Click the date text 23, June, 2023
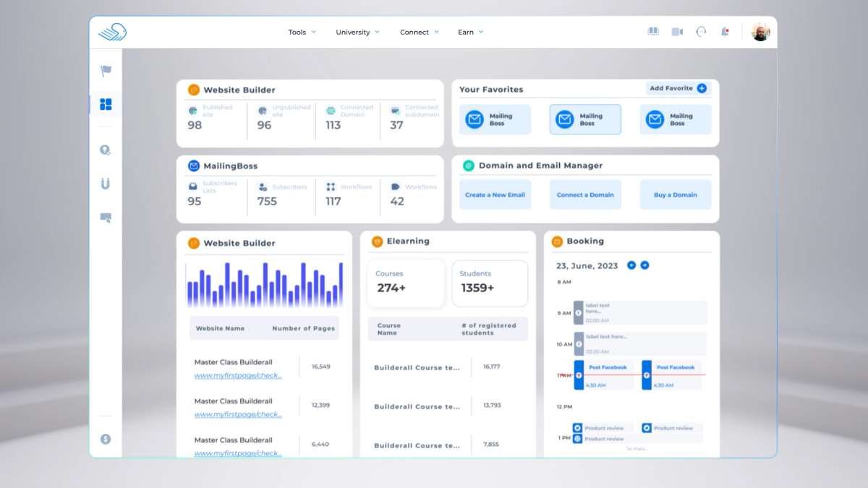 [587, 265]
